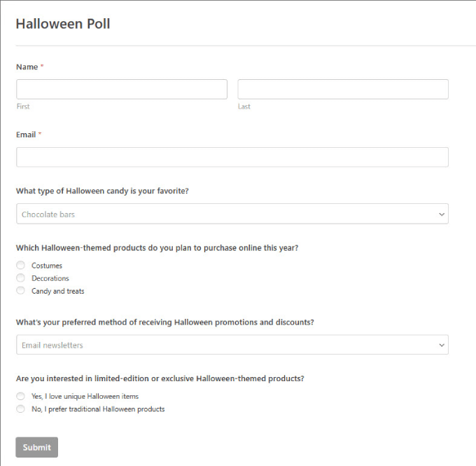Click the Email field label
This screenshot has width=476, height=466.
tap(26, 135)
